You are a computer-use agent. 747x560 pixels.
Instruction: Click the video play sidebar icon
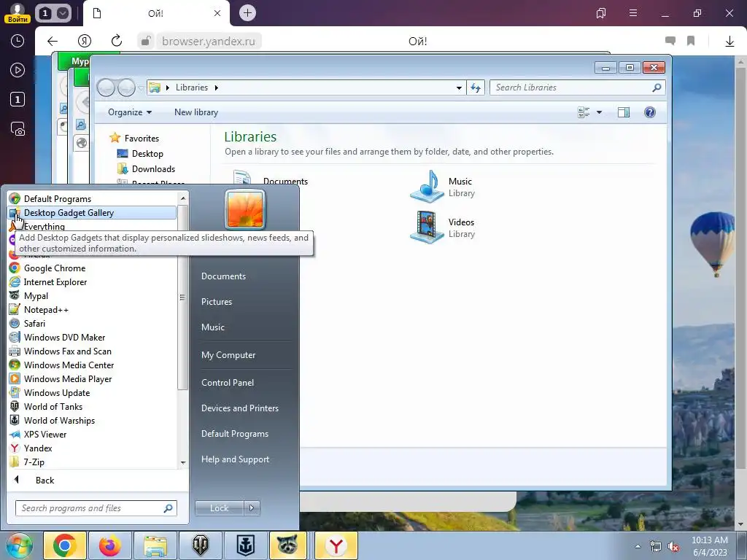pyautogui.click(x=18, y=70)
